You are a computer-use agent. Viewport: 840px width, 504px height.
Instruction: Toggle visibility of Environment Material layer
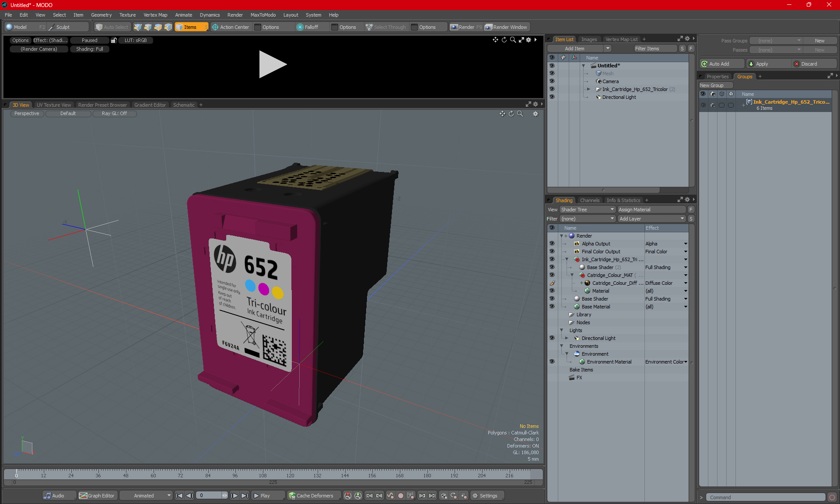552,362
